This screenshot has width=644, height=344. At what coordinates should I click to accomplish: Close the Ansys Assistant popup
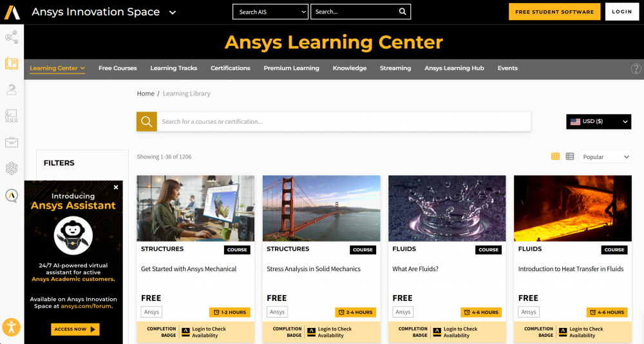coord(116,187)
